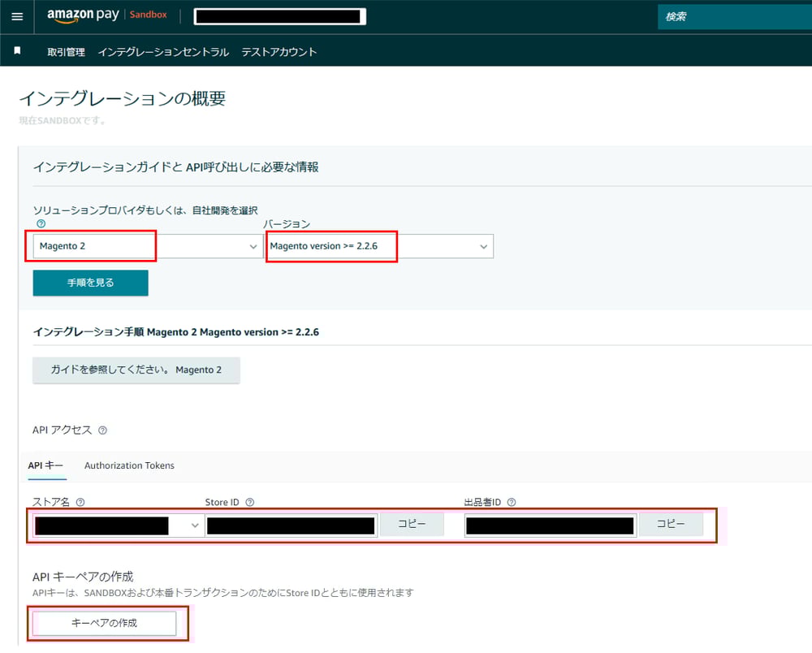The image size is (812, 653).
Task: Click the 検索 search field
Action: (734, 16)
